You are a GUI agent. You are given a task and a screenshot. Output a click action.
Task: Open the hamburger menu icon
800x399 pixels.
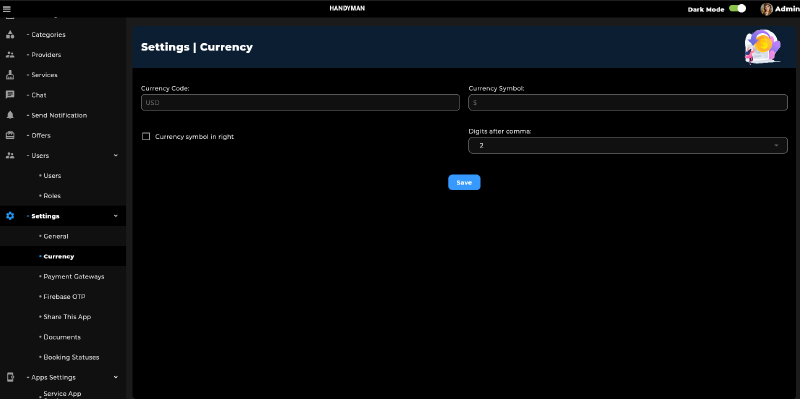coord(7,9)
